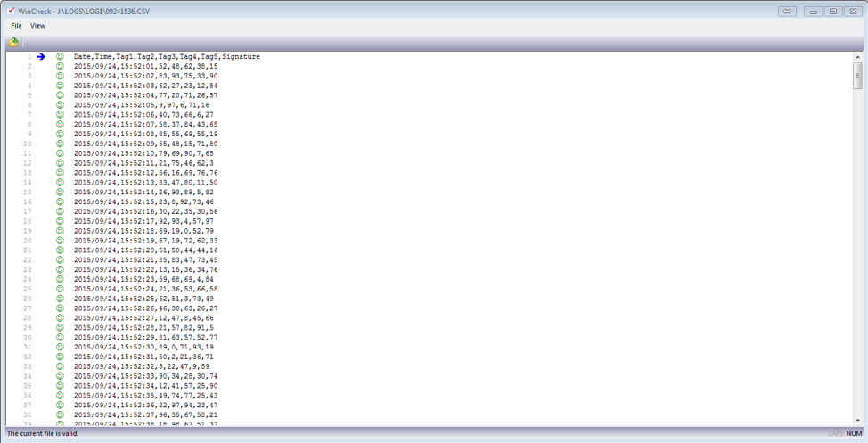
Task: Click the WinCheck app icon in title bar
Action: (11, 11)
